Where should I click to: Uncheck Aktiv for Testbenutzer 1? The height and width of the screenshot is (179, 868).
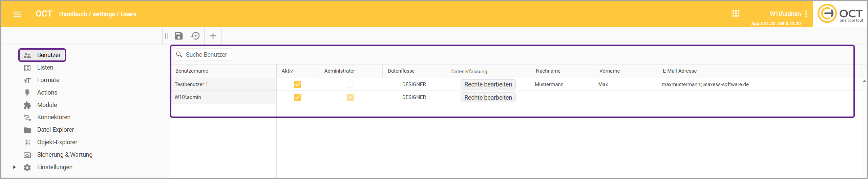point(298,84)
